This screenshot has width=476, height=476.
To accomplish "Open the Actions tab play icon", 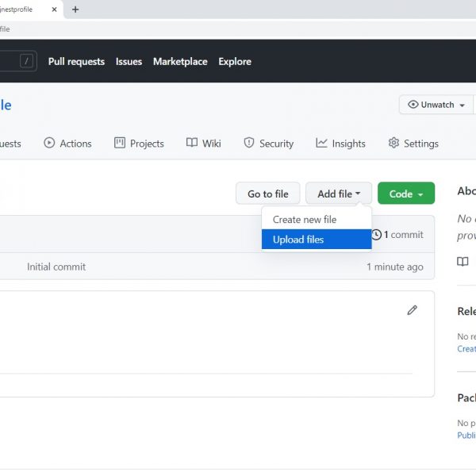I will (49, 143).
